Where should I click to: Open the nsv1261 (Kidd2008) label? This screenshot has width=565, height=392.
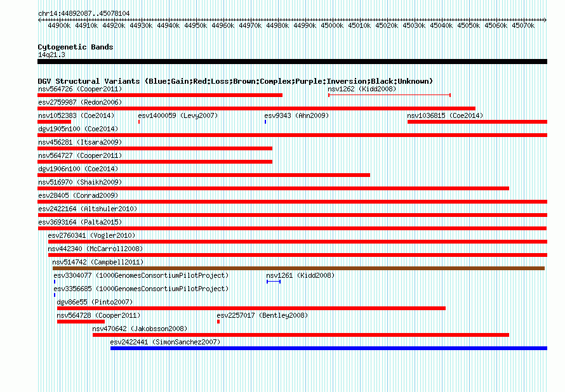tap(300, 275)
